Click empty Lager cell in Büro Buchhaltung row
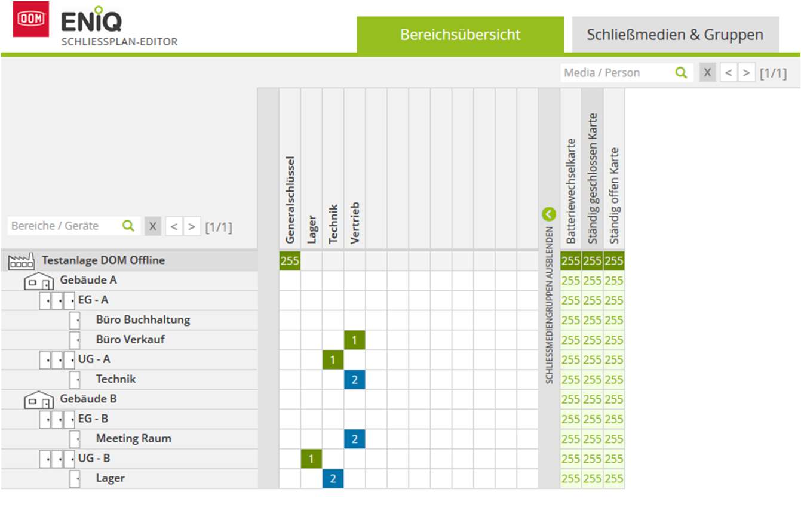Viewport: 801px width, 532px height. point(311,320)
